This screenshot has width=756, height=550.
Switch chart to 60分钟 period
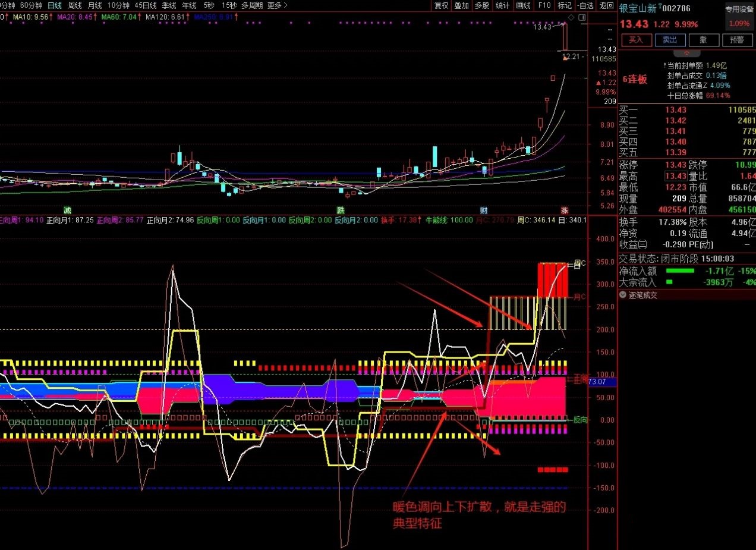(x=31, y=5)
